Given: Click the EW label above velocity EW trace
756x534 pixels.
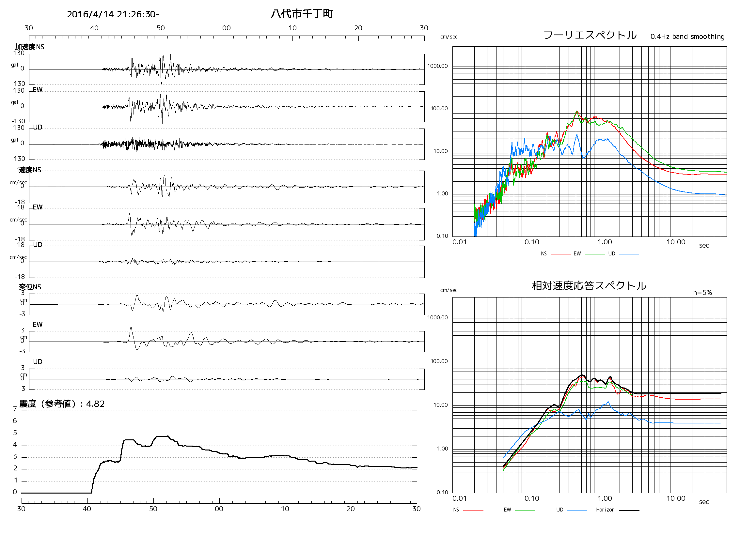Looking at the screenshot, I should pyautogui.click(x=38, y=207).
